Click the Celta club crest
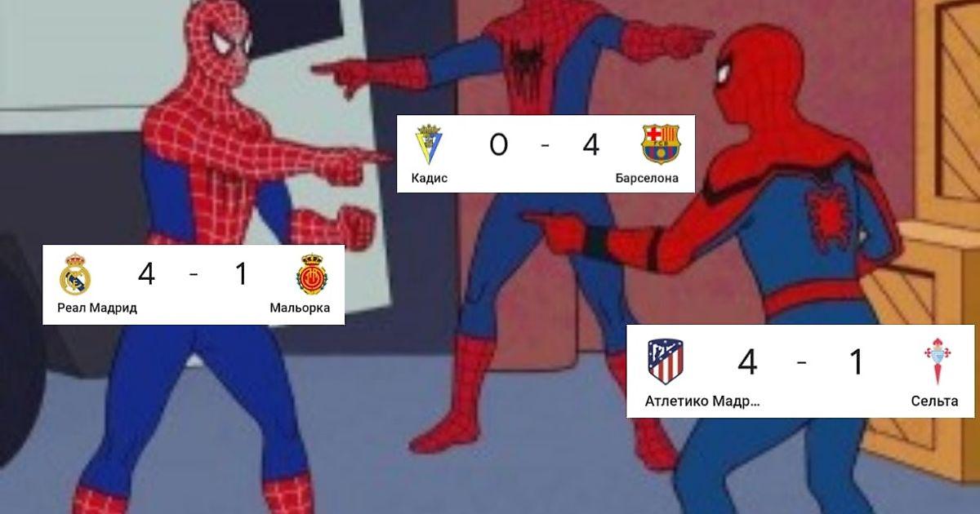The width and height of the screenshot is (980, 514). [936, 361]
